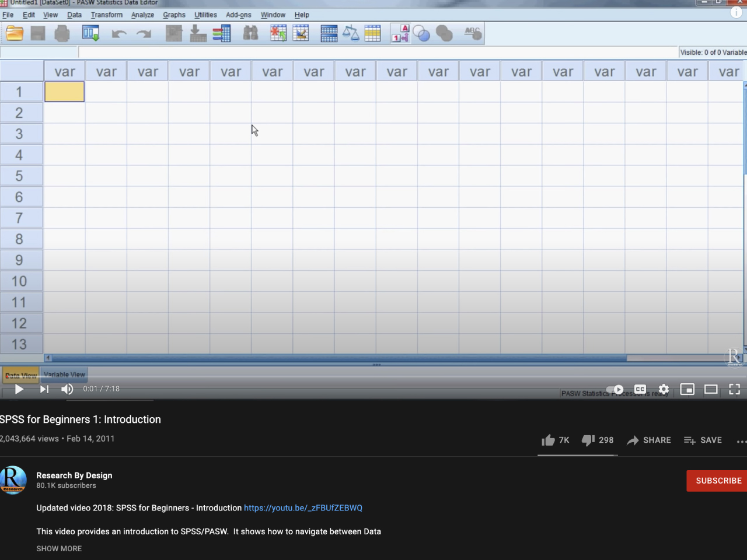Click the Split file toolbar icon
Image resolution: width=747 pixels, height=560 pixels.
pyautogui.click(x=329, y=34)
